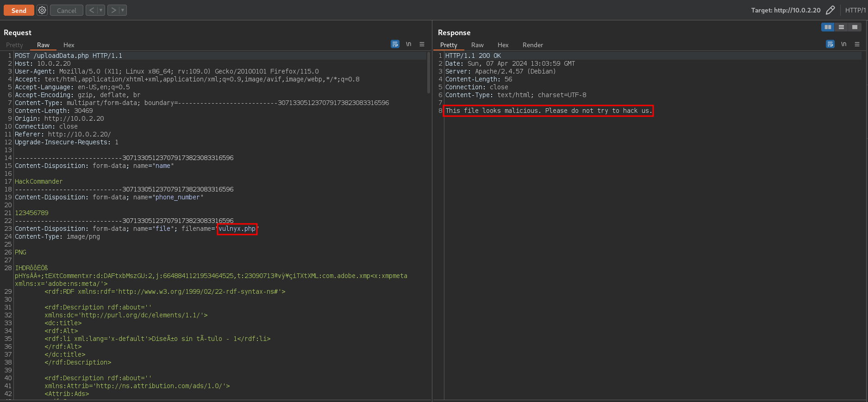Click the 'Accept-Language: en-US,en;q=0.5' header
Screen dimensions: 868x402
point(72,87)
